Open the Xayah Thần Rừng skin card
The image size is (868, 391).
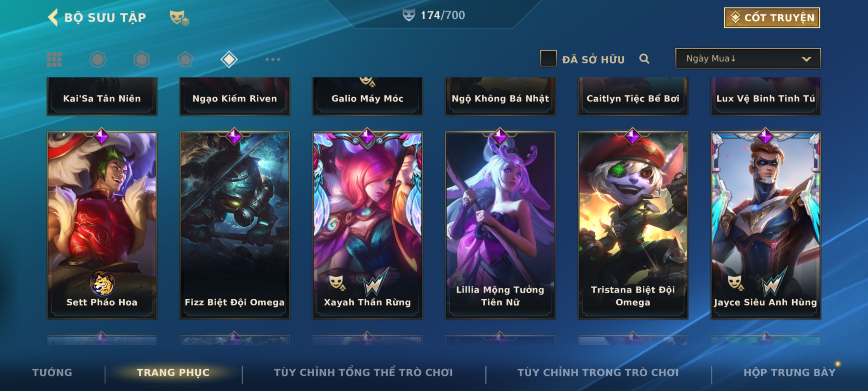click(x=367, y=225)
